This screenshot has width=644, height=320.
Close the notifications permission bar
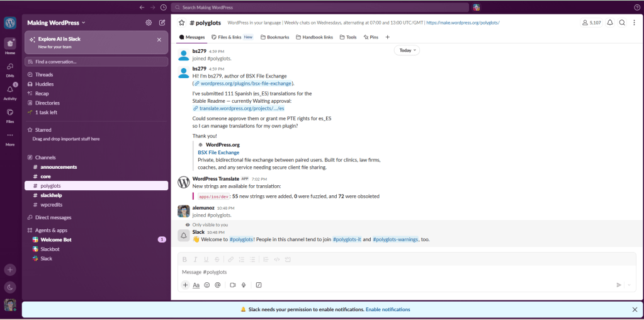pos(635,309)
